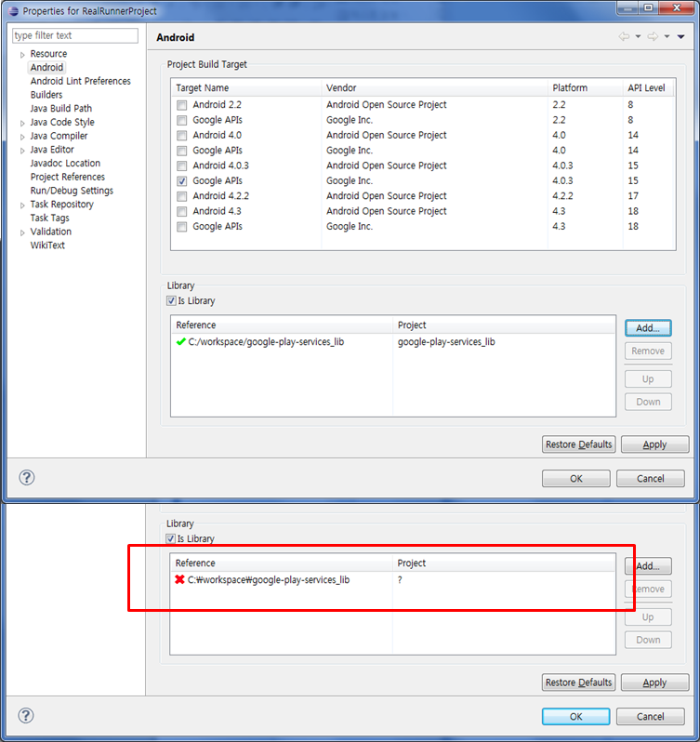Check the Android 4.3 target

(181, 211)
